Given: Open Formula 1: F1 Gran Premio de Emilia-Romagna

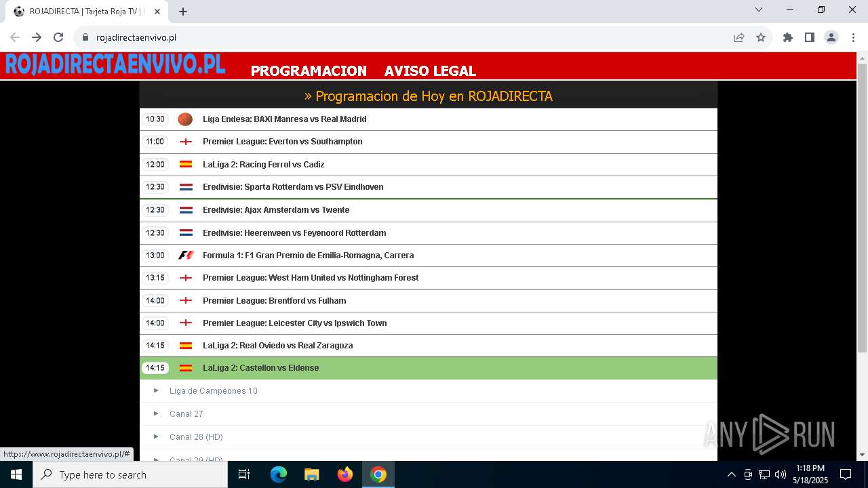Looking at the screenshot, I should [x=428, y=256].
